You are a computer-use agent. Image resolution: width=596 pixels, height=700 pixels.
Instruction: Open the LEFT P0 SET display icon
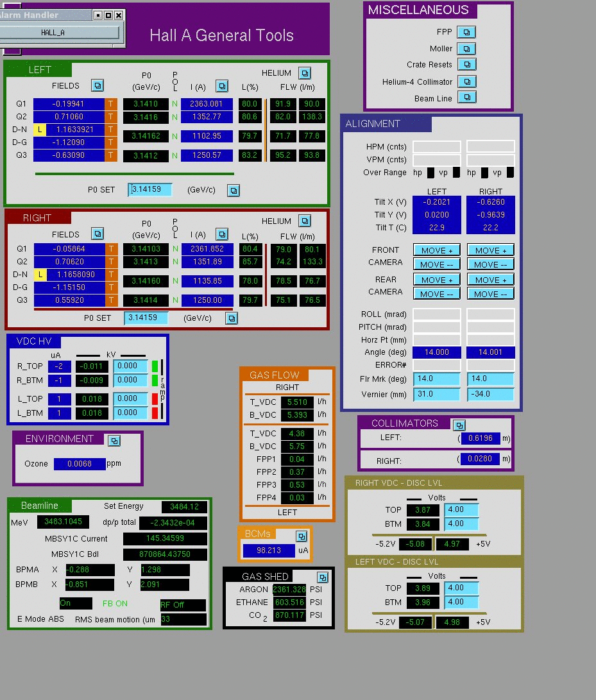pos(234,191)
